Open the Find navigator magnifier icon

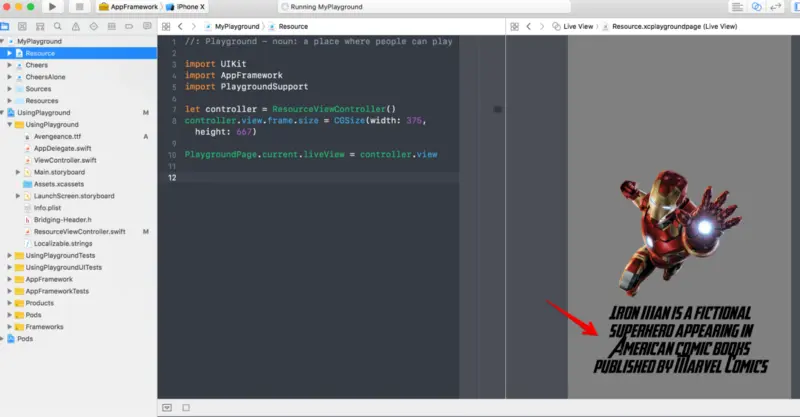click(58, 27)
